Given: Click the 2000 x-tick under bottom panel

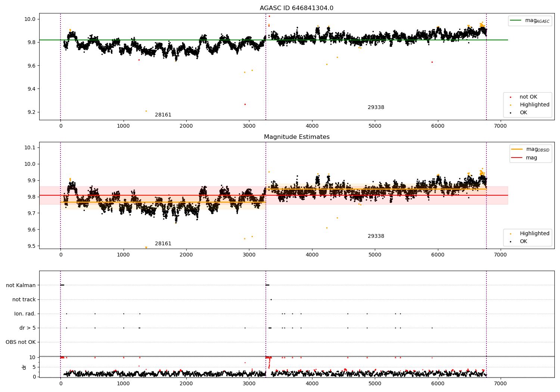Looking at the screenshot, I should (186, 383).
